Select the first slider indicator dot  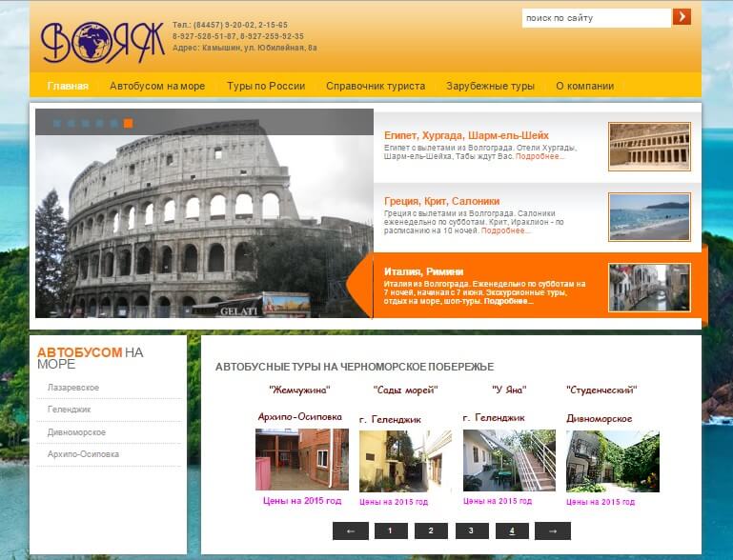(x=57, y=123)
